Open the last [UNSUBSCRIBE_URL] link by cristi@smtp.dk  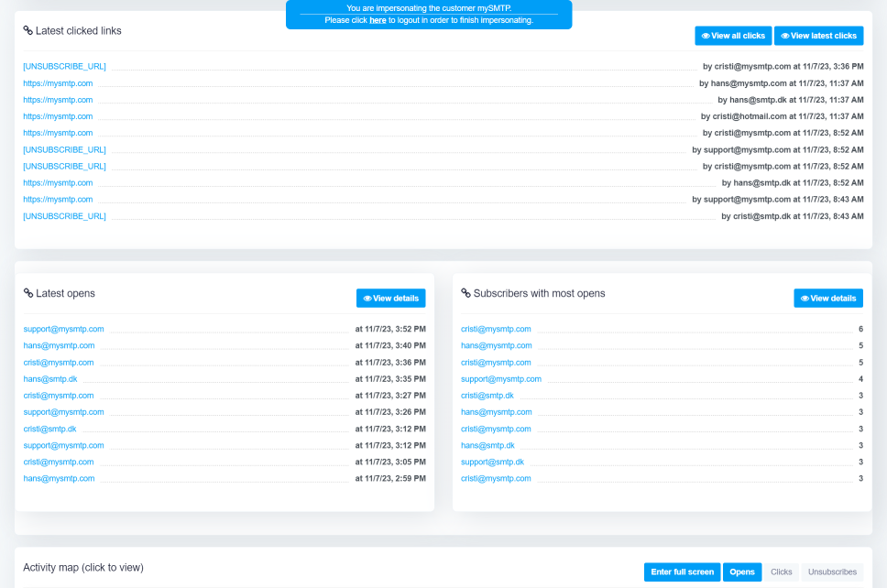pos(64,216)
